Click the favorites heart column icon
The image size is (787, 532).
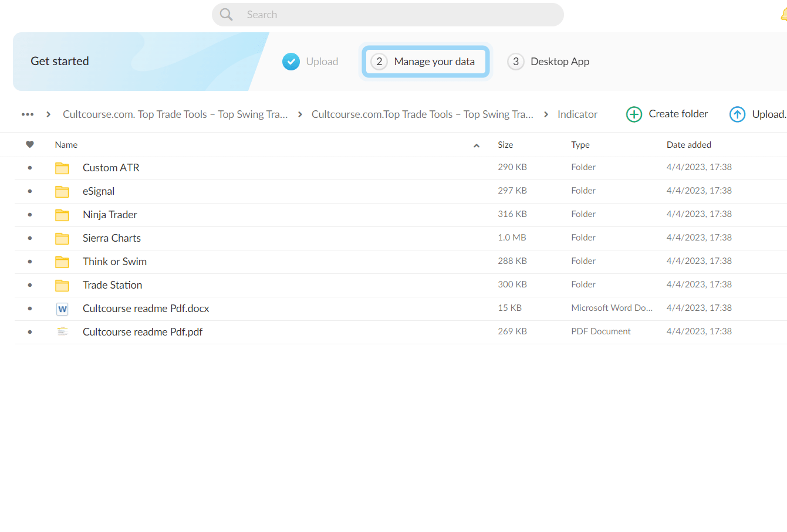[30, 144]
